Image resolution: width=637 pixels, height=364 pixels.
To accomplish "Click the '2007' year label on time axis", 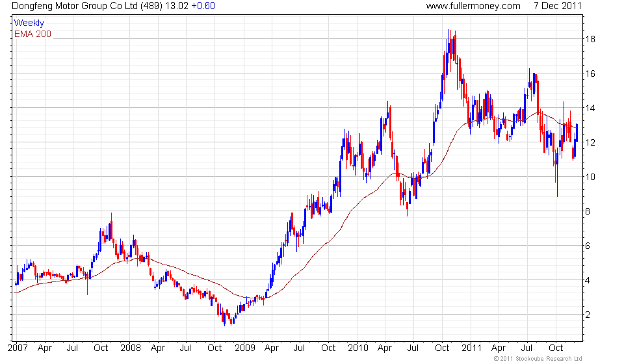I will (x=18, y=348).
